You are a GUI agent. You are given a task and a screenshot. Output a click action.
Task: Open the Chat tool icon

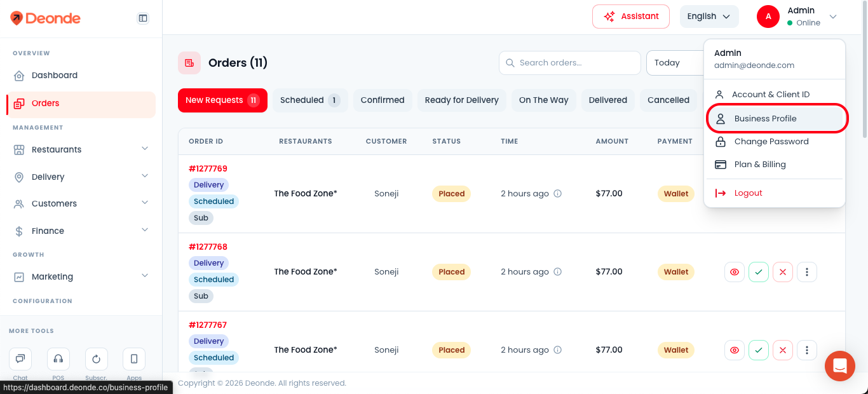pos(20,359)
